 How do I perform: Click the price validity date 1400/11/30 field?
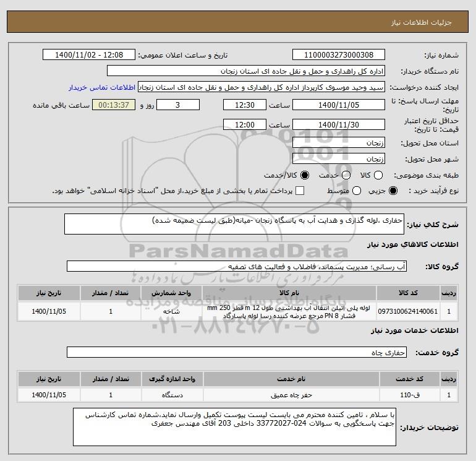pos(339,124)
